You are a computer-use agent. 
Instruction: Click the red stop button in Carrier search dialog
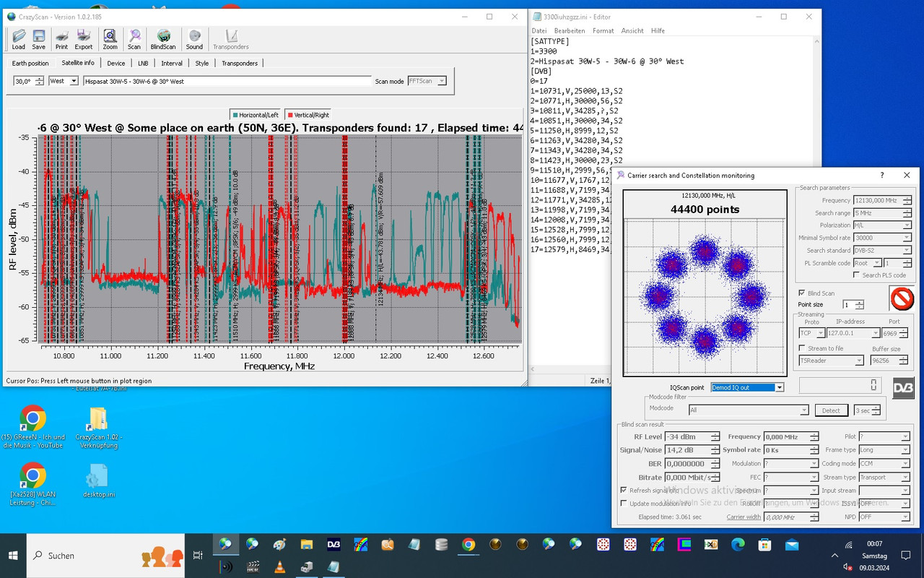point(902,298)
